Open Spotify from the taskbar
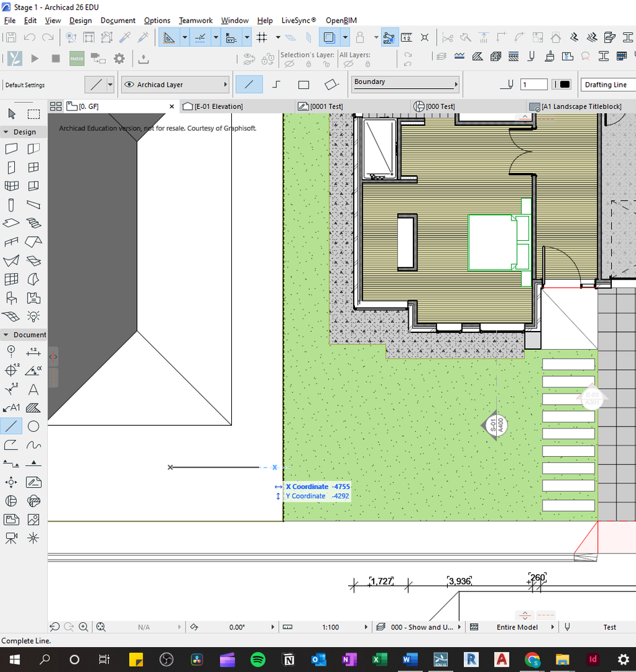The image size is (636, 672). tap(257, 659)
